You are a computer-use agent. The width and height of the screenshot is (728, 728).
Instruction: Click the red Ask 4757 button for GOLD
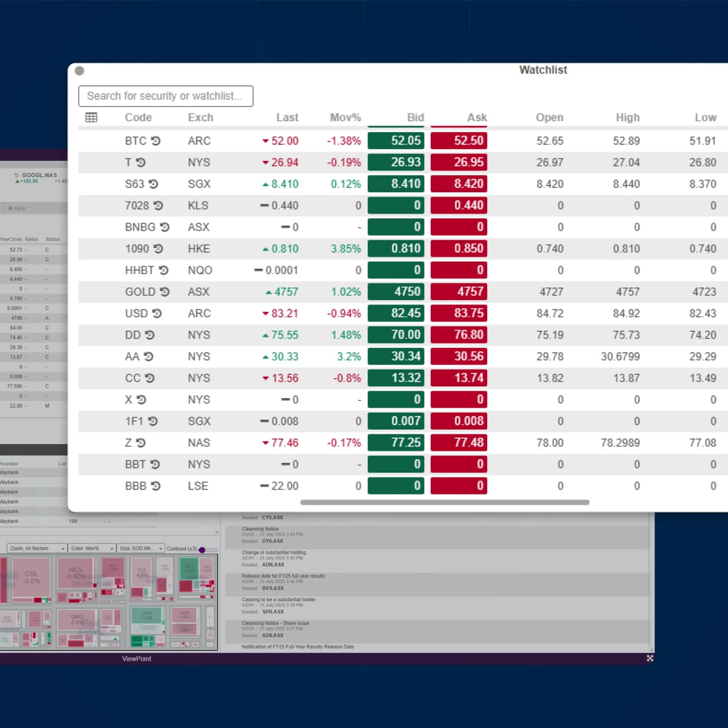click(459, 292)
